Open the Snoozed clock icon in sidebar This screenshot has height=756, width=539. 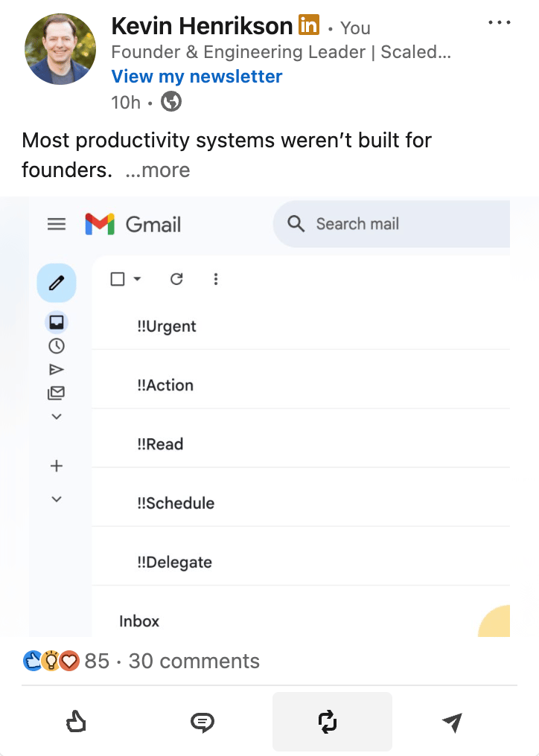tap(56, 346)
